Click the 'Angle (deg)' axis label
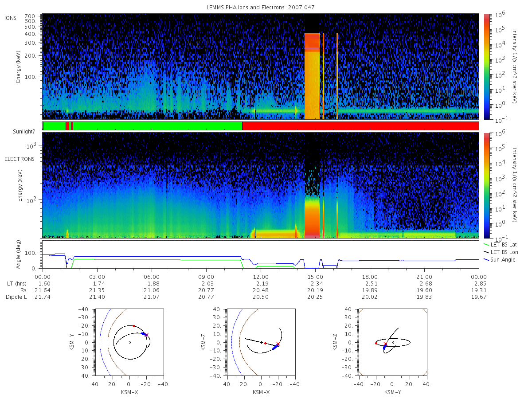Image resolution: width=532 pixels, height=399 pixels. pyautogui.click(x=19, y=254)
